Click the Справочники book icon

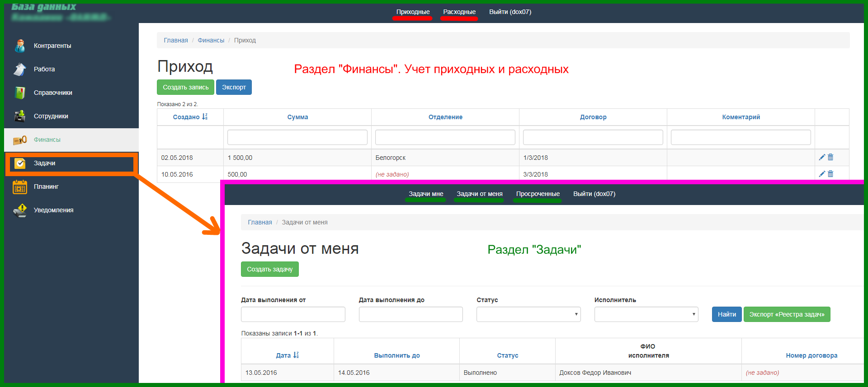(x=20, y=93)
